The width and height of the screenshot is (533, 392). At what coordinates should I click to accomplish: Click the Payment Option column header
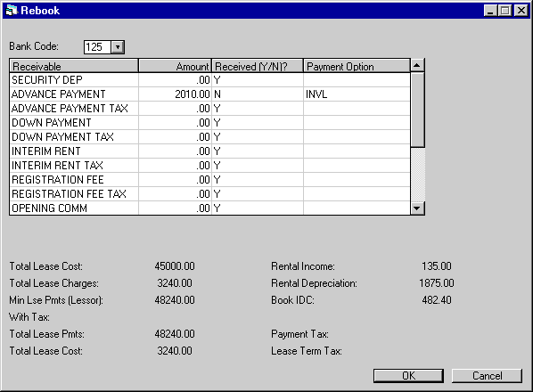(357, 66)
